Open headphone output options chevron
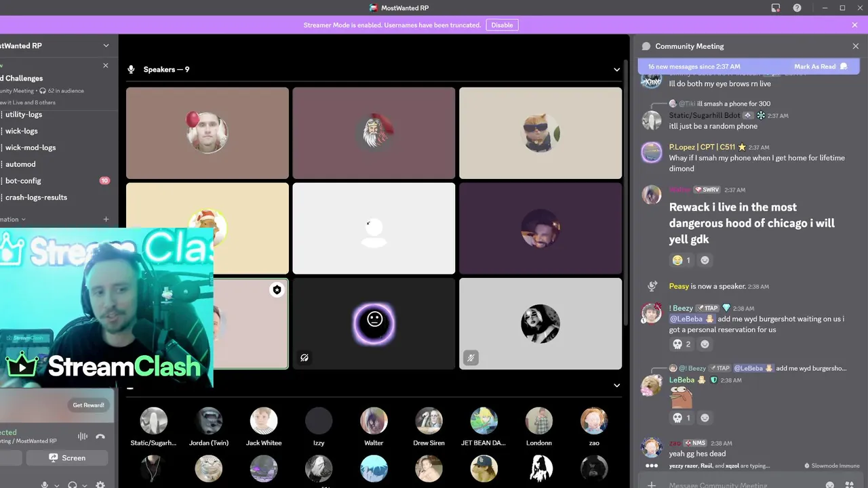The height and width of the screenshot is (488, 868). tap(85, 485)
